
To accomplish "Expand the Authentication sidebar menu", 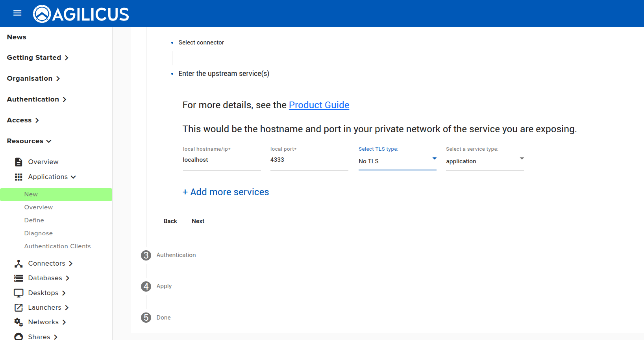I will [37, 99].
